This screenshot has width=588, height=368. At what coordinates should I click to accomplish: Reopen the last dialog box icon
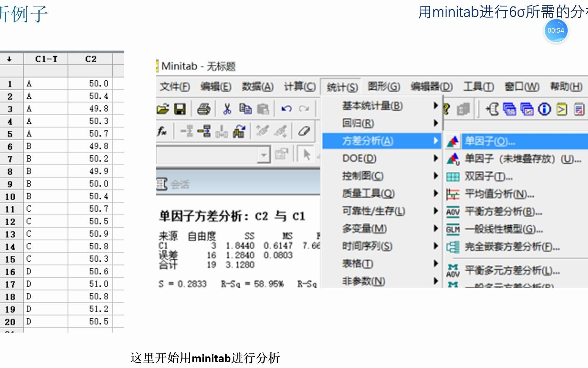click(463, 109)
